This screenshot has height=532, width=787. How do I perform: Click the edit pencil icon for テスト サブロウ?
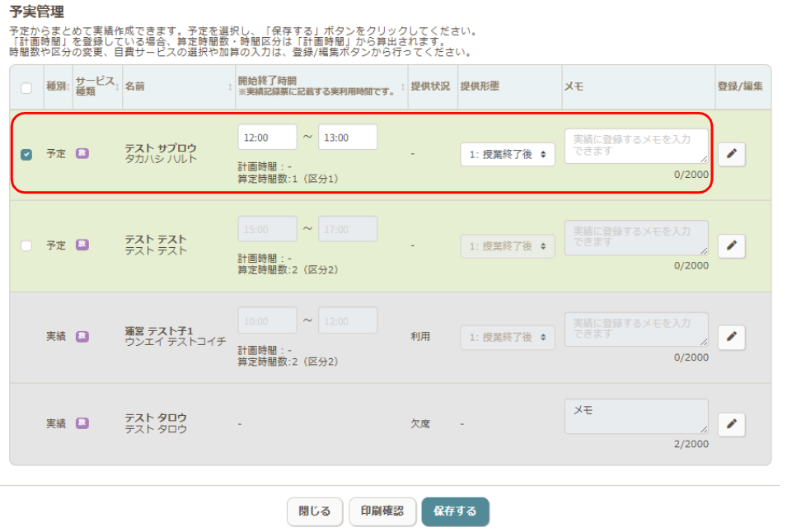732,154
